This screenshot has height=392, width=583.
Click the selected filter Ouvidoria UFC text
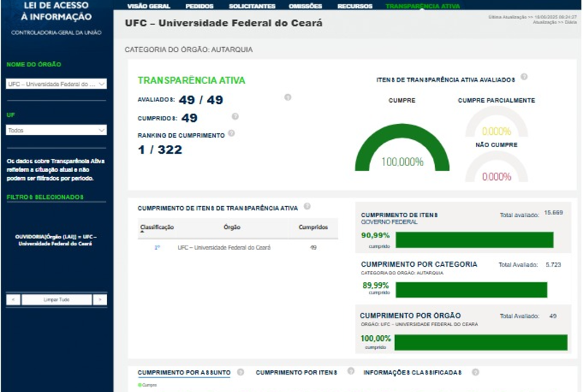(x=56, y=240)
